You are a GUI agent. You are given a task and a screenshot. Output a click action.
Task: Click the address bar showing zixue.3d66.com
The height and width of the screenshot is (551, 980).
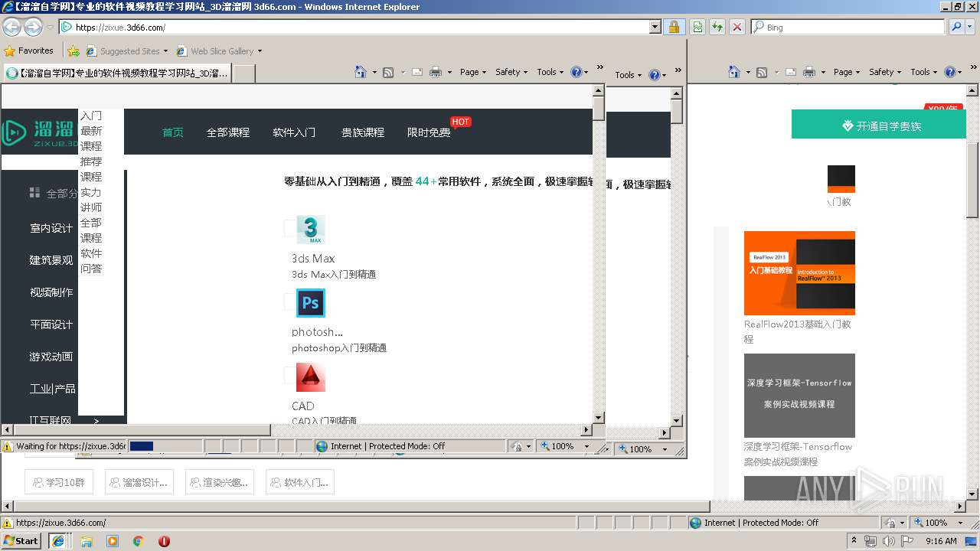click(354, 27)
